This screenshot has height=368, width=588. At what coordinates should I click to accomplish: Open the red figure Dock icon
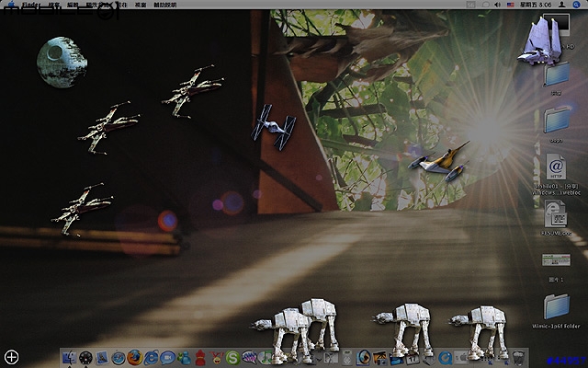200,358
